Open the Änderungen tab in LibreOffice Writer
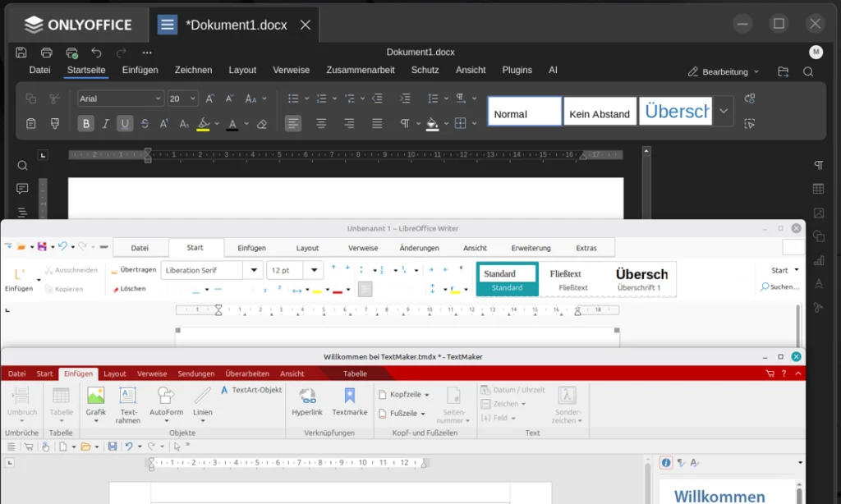The image size is (841, 504). pos(420,248)
